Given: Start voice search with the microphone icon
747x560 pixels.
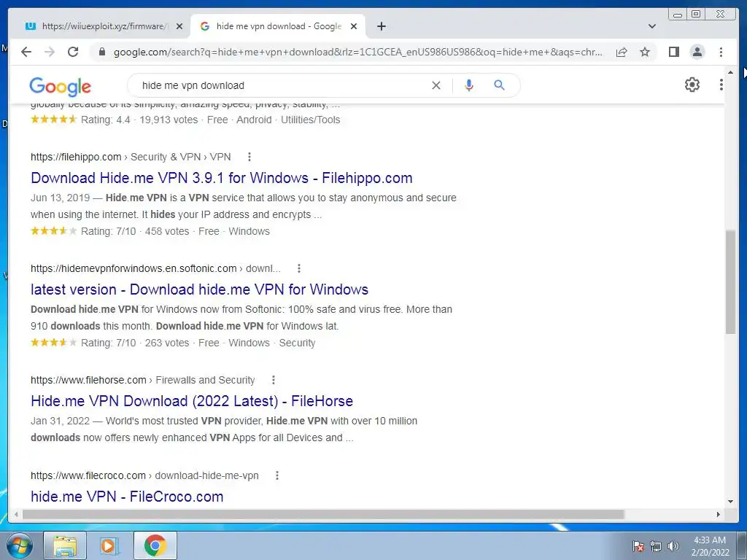Looking at the screenshot, I should tap(469, 85).
